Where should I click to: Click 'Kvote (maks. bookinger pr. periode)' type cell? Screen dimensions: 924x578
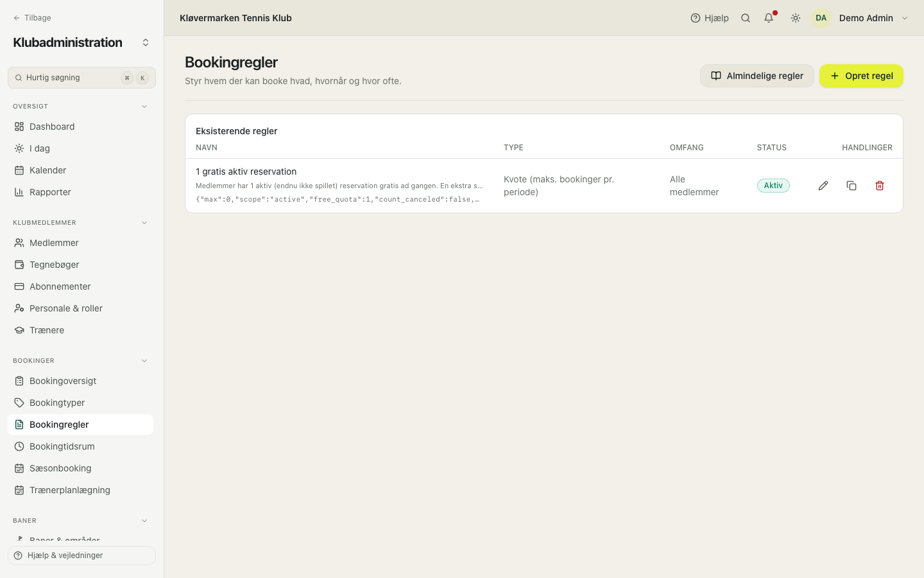(x=559, y=186)
